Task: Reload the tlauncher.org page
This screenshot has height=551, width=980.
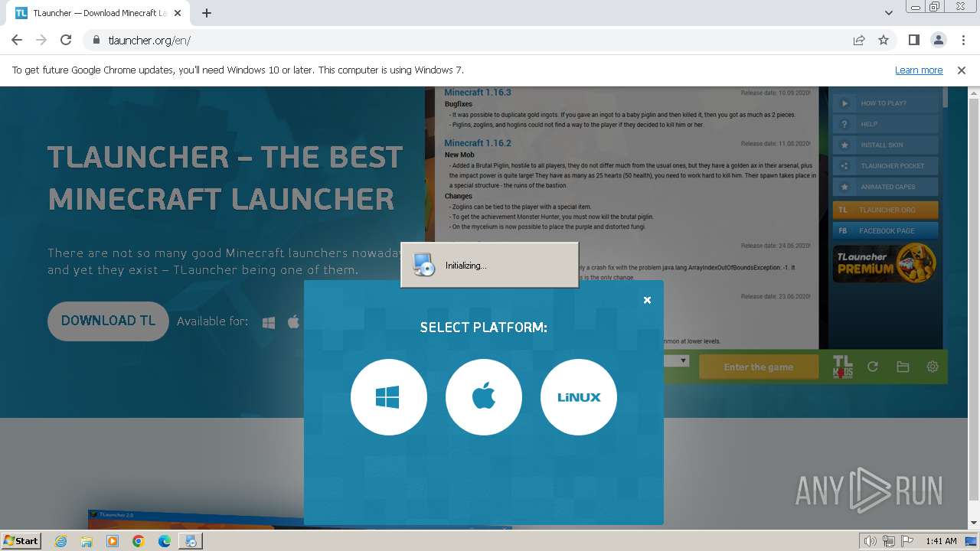Action: (x=66, y=40)
